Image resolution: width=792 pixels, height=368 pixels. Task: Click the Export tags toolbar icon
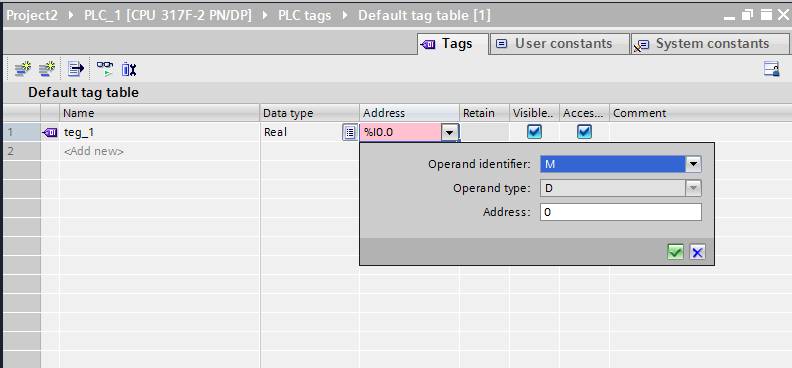[x=76, y=69]
